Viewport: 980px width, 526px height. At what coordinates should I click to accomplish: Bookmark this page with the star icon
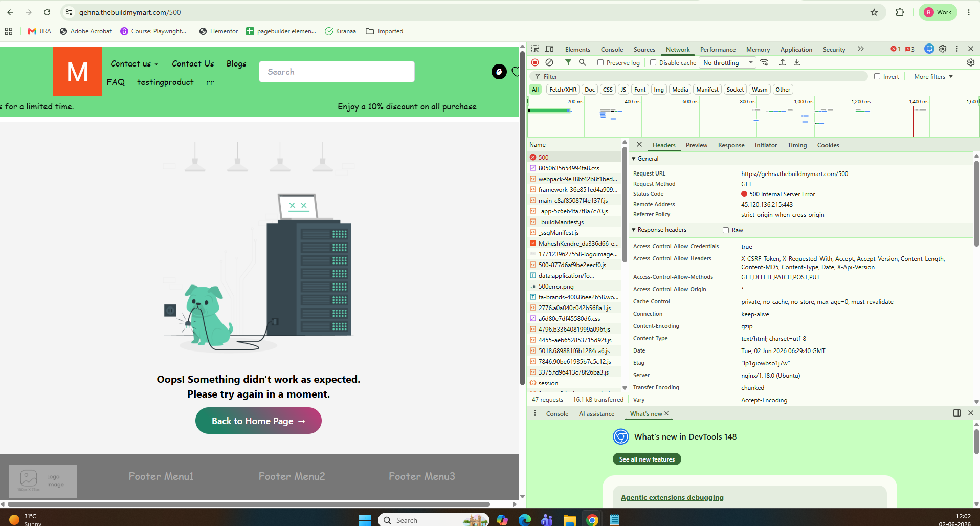pos(874,12)
